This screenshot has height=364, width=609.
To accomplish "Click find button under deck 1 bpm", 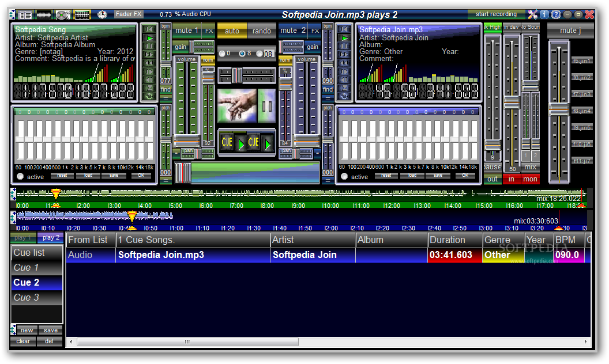I will pyautogui.click(x=166, y=89).
